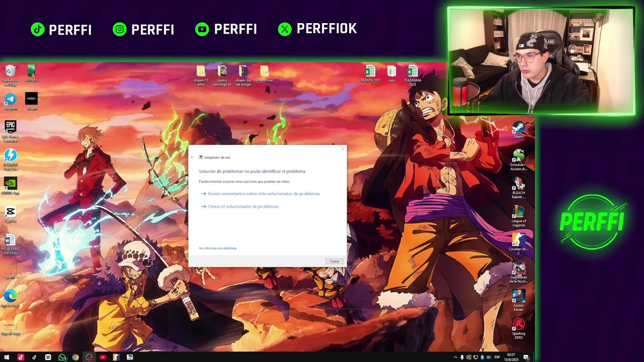Show hidden system tray icons chevron

coord(455,357)
